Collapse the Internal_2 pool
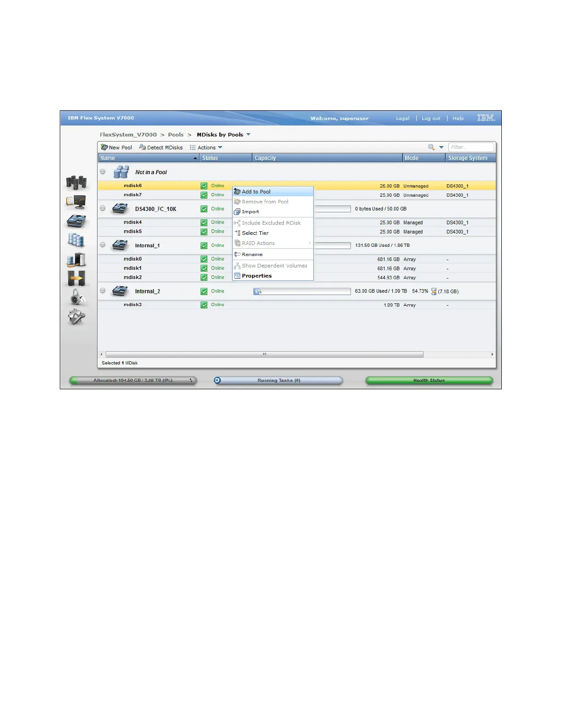Screen dimensions: 563x728 103,290
